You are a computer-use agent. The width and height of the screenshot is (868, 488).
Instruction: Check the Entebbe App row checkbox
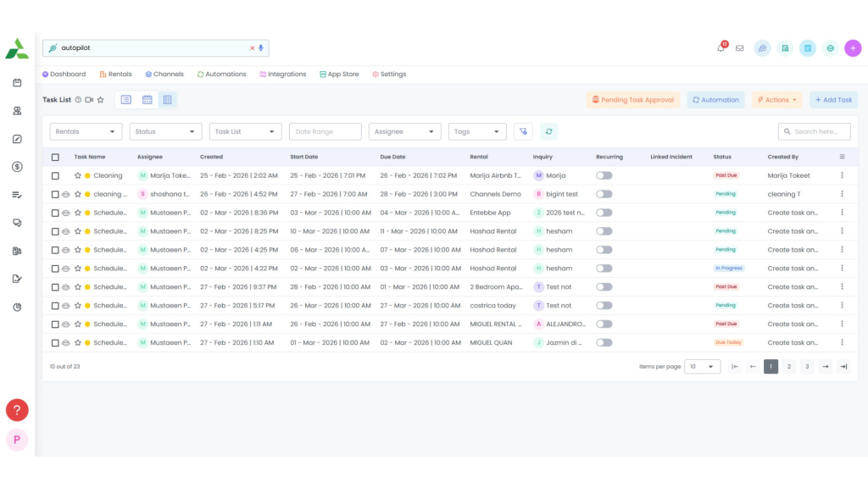pos(55,213)
